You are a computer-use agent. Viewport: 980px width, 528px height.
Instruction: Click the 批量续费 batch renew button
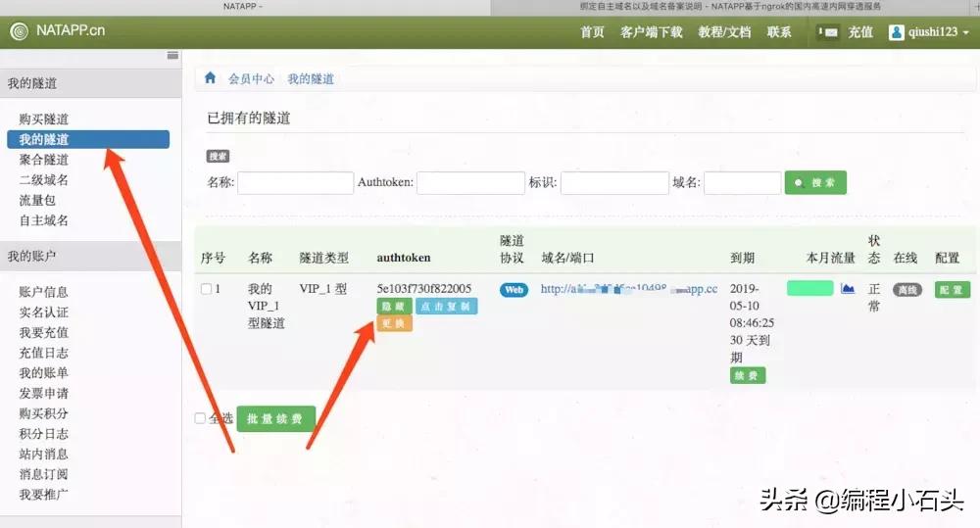(x=275, y=418)
